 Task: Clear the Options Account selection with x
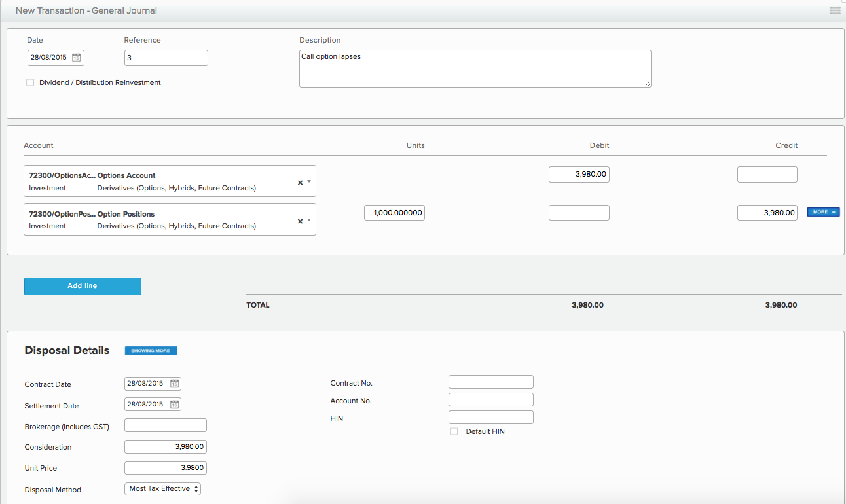pos(300,183)
